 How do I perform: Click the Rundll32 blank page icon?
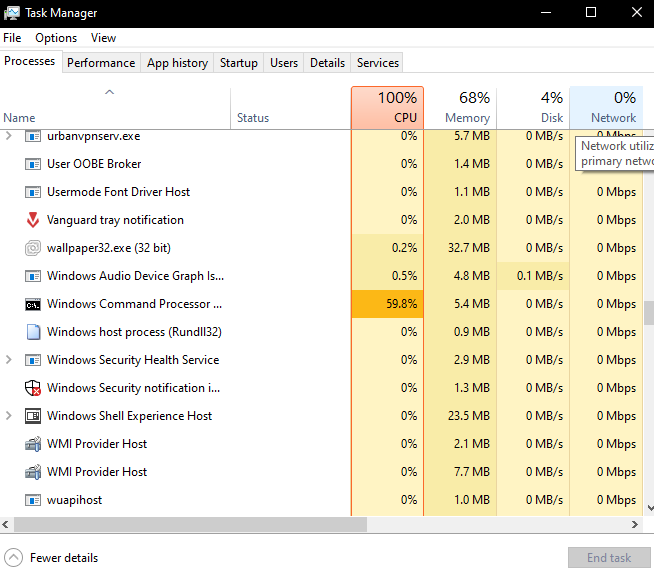(33, 332)
